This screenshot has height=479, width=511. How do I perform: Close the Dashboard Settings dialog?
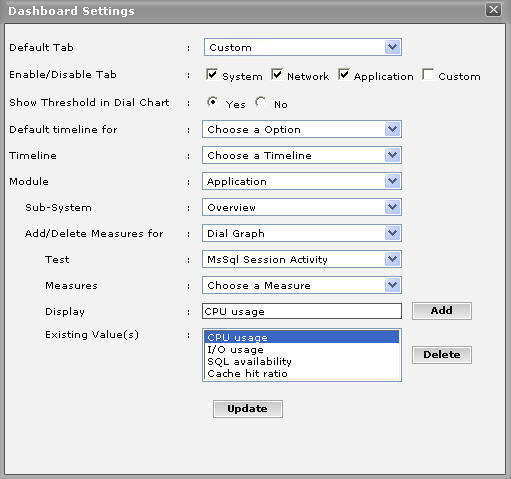[493, 10]
